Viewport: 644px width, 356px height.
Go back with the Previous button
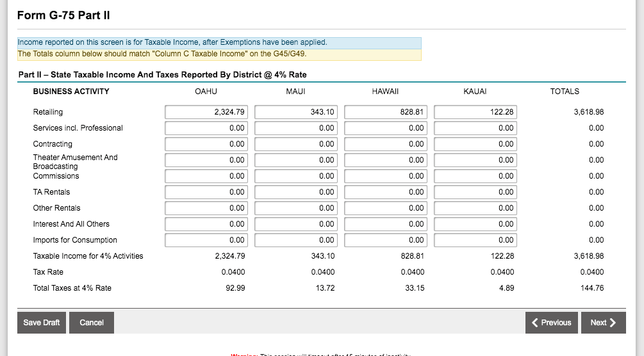coord(552,323)
